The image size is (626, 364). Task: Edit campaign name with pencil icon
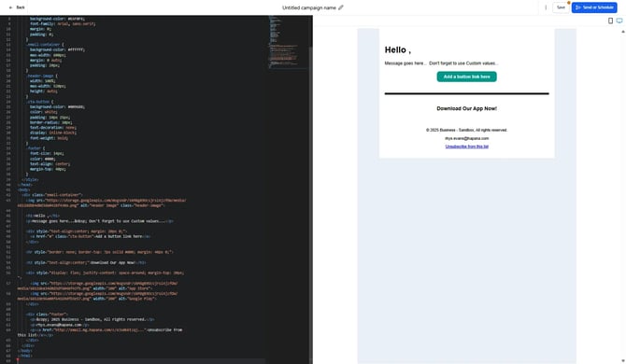(x=340, y=7)
